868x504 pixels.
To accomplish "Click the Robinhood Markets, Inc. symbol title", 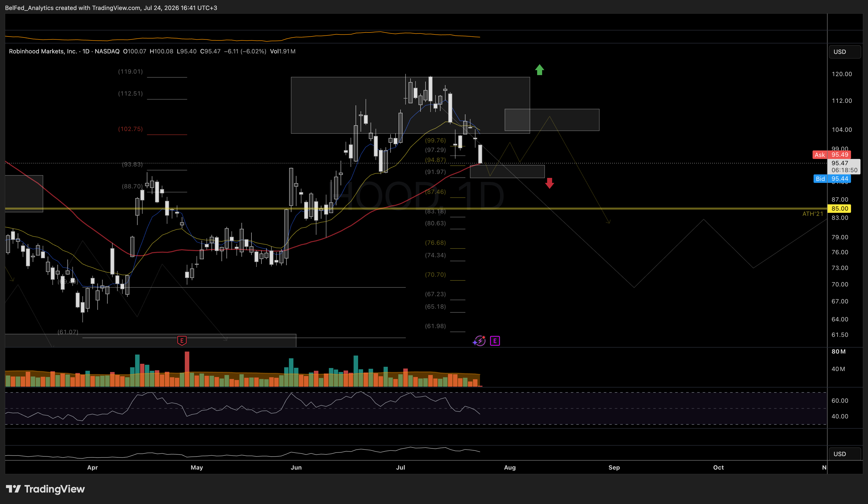I will pos(43,51).
